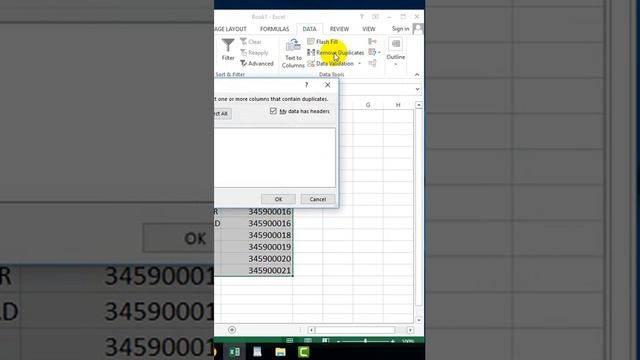640x360 pixels.
Task: Click the horizontal scrollbar track
Action: 355,330
